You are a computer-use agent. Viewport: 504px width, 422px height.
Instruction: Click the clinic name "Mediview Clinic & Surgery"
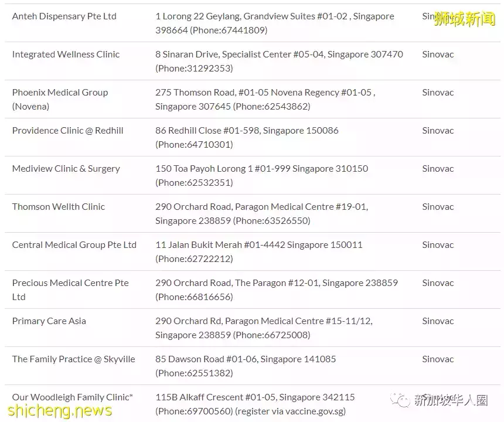[x=66, y=169]
